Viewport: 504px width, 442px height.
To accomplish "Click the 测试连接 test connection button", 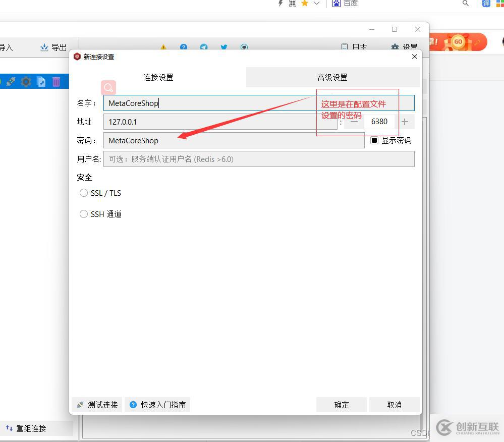I will click(x=97, y=405).
